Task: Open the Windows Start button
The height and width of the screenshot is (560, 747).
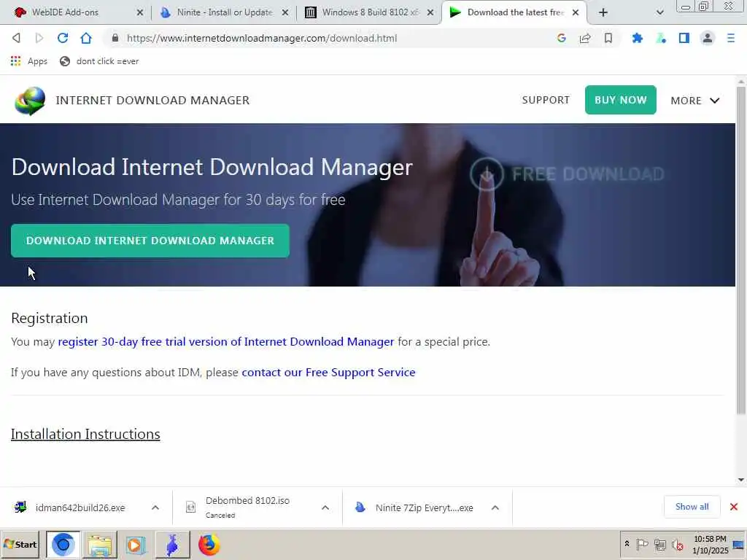Action: point(20,544)
